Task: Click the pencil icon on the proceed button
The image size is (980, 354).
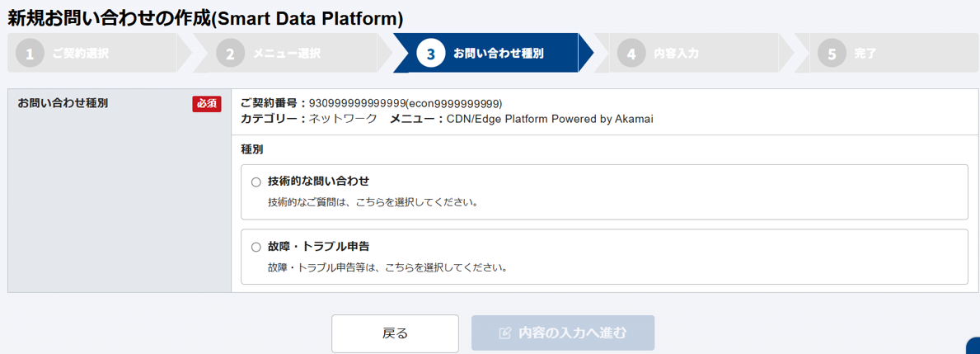Action: coord(506,333)
